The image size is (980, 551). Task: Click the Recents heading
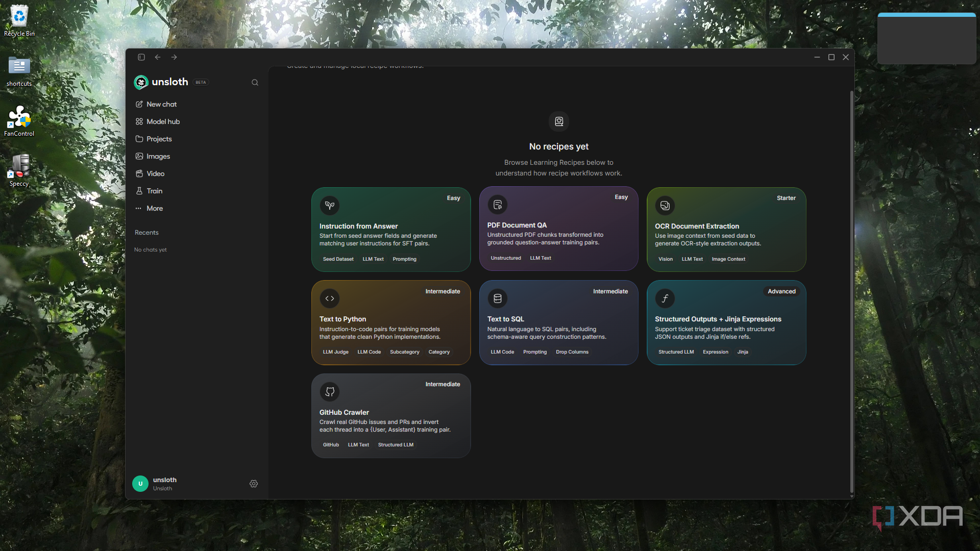point(146,233)
